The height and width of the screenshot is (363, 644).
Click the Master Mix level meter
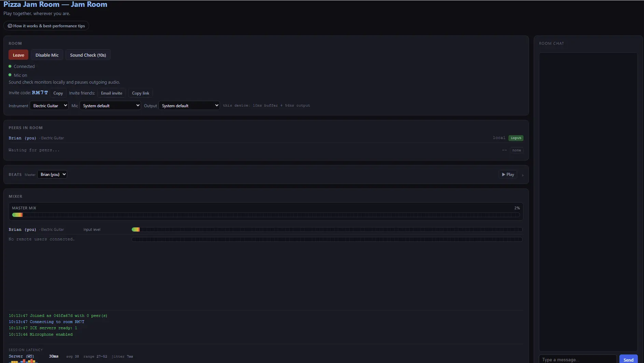tap(266, 215)
